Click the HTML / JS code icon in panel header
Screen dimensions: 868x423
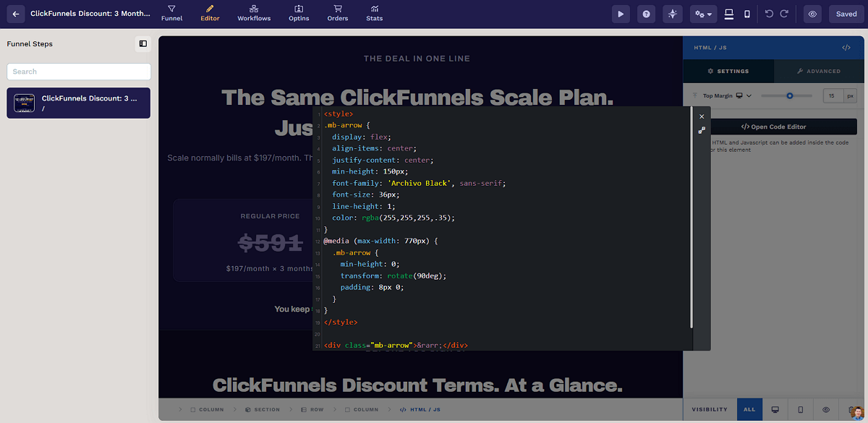coord(846,48)
